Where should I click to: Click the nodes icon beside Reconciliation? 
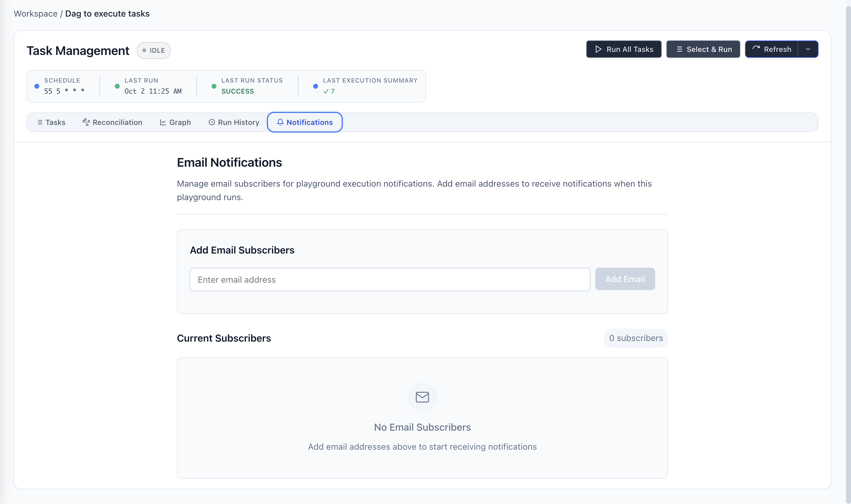pyautogui.click(x=86, y=122)
